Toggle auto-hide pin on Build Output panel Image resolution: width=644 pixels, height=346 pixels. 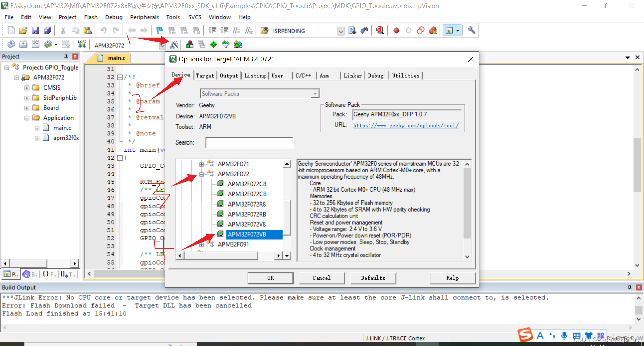coord(630,287)
